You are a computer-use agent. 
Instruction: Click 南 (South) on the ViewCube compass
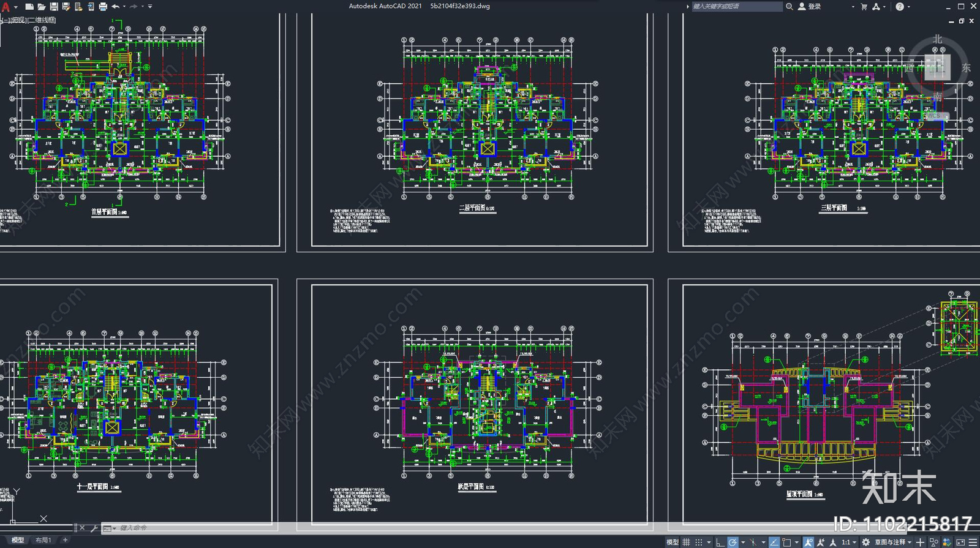(x=937, y=97)
